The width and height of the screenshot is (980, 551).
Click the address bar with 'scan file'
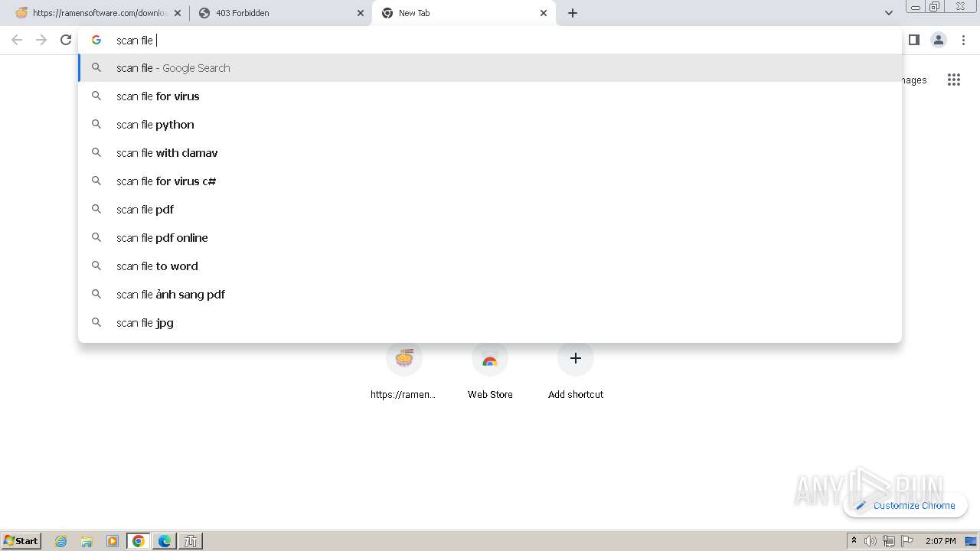tap(490, 40)
